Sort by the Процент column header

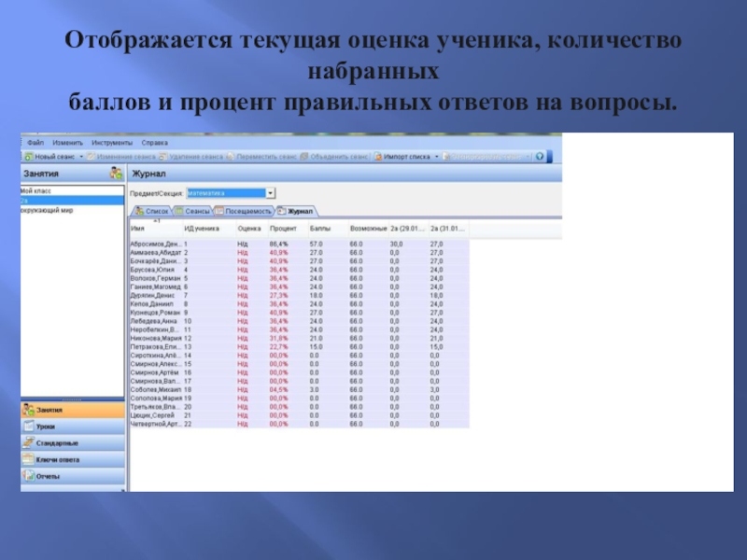(288, 229)
